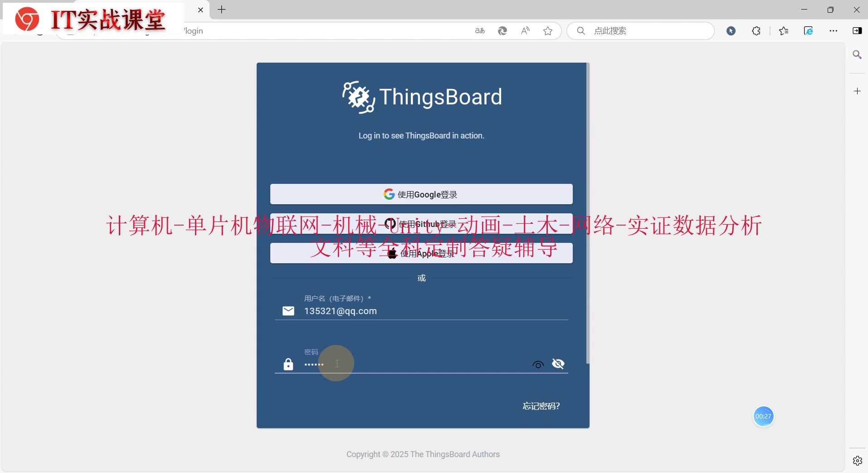The height and width of the screenshot is (473, 868).
Task: Minimize the browser window
Action: click(x=805, y=10)
